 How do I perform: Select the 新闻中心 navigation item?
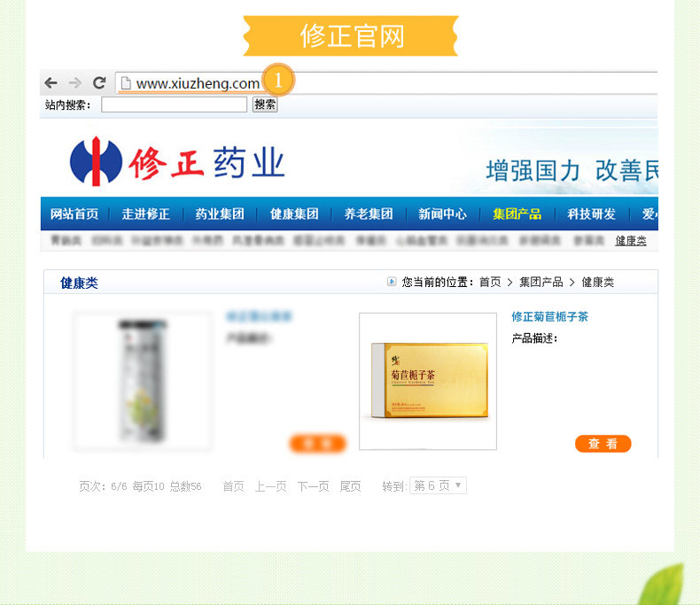click(442, 214)
